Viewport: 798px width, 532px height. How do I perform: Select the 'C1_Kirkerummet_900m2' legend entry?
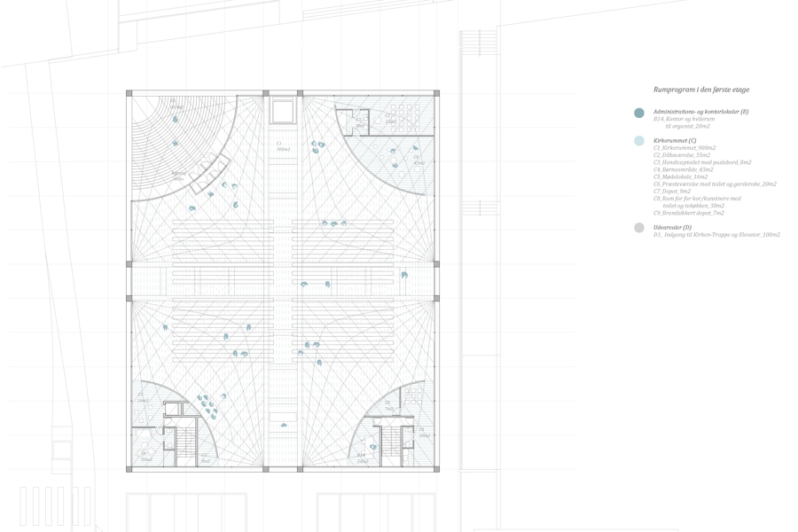[685, 148]
